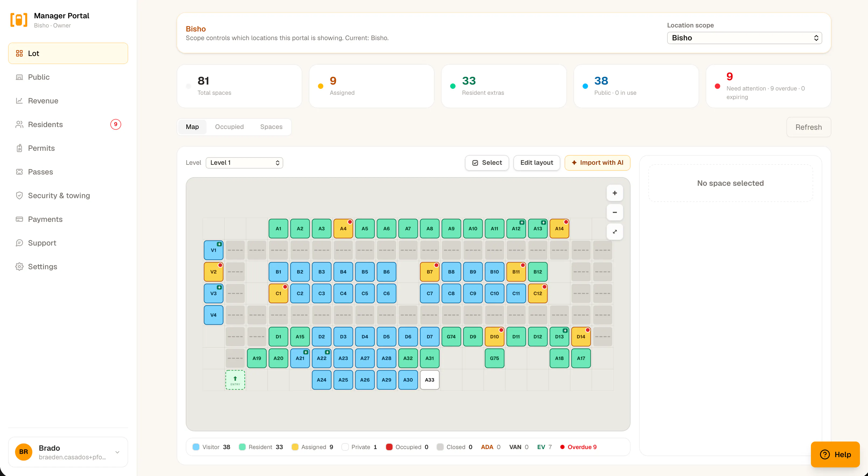The width and height of the screenshot is (868, 476).
Task: Open the Lot page in sidebar
Action: (x=68, y=53)
